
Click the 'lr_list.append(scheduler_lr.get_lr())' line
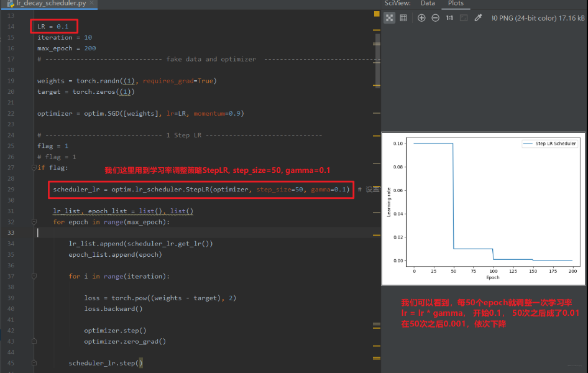click(x=140, y=244)
